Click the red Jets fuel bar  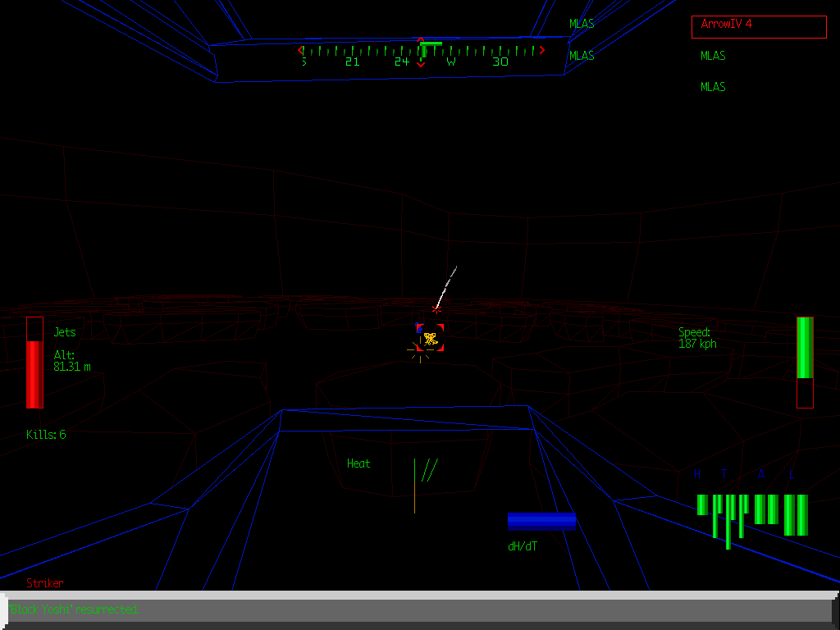coord(34,373)
